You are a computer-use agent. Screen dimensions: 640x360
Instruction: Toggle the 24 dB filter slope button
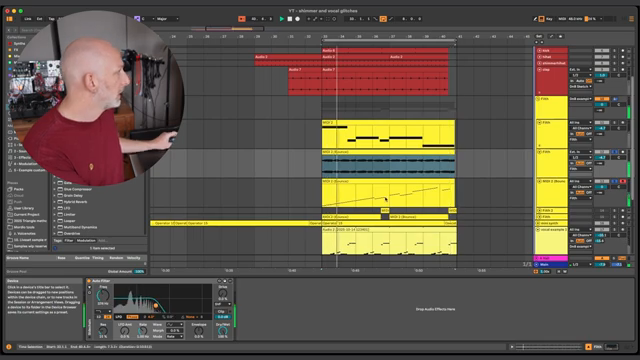pyautogui.click(x=107, y=317)
